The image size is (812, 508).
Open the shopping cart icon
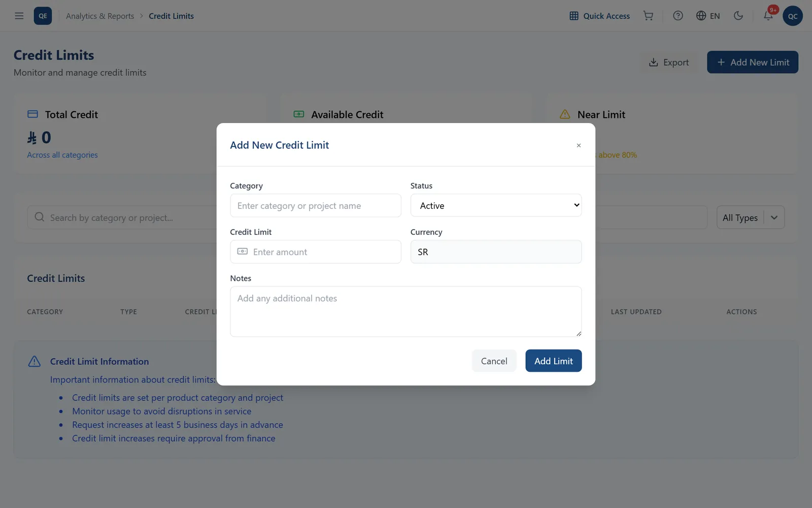tap(648, 16)
